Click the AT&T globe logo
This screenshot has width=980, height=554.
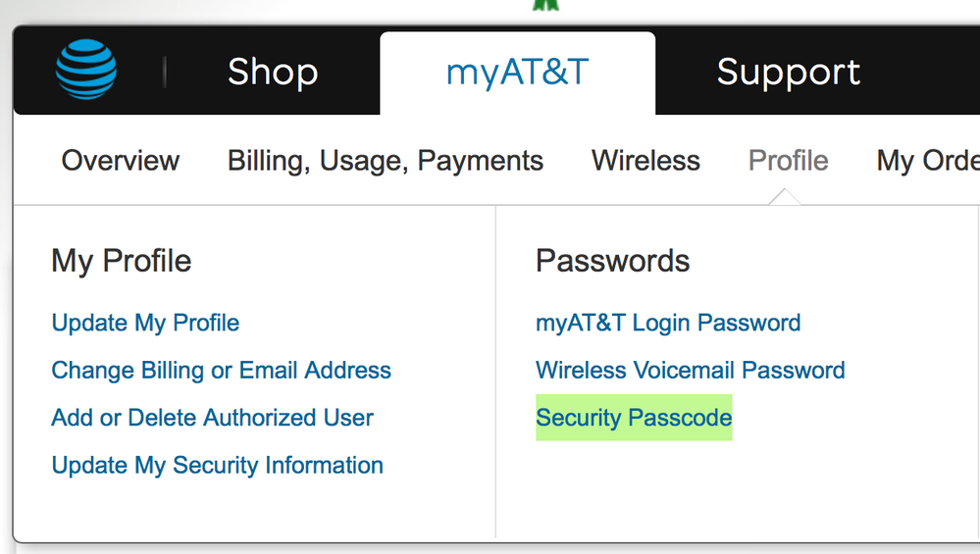tap(86, 71)
